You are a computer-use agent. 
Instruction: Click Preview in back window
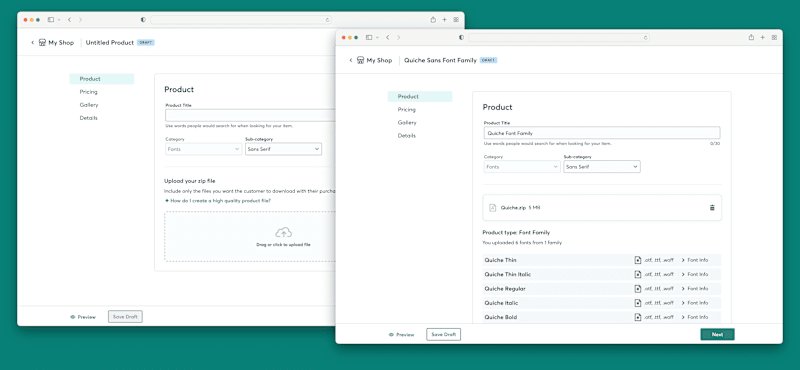[x=83, y=317]
